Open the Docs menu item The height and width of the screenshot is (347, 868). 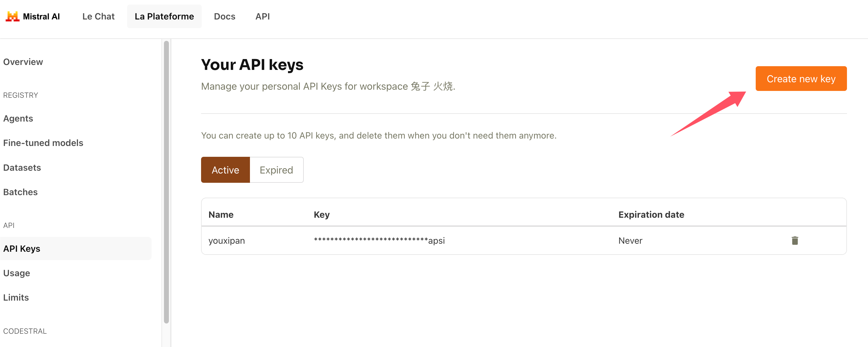point(224,16)
